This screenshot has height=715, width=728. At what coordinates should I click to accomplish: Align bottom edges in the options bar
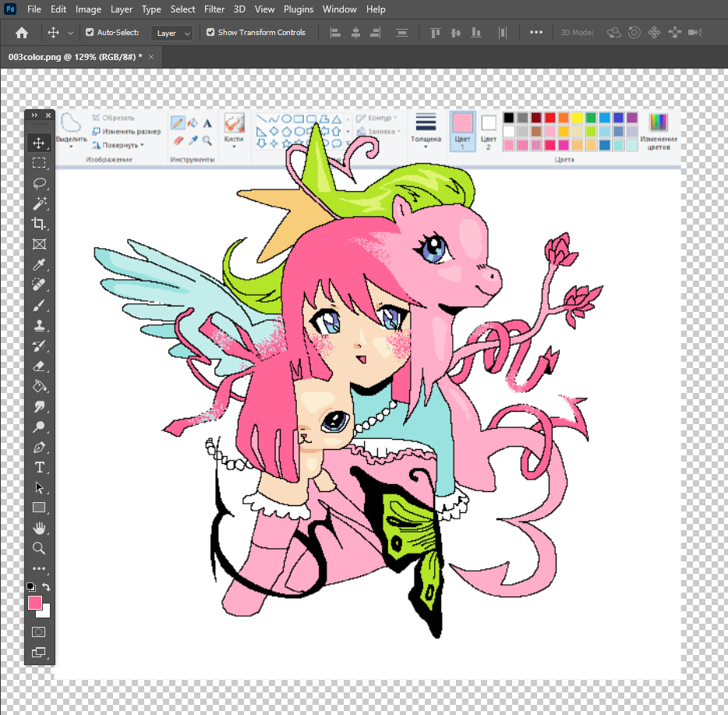pos(476,33)
